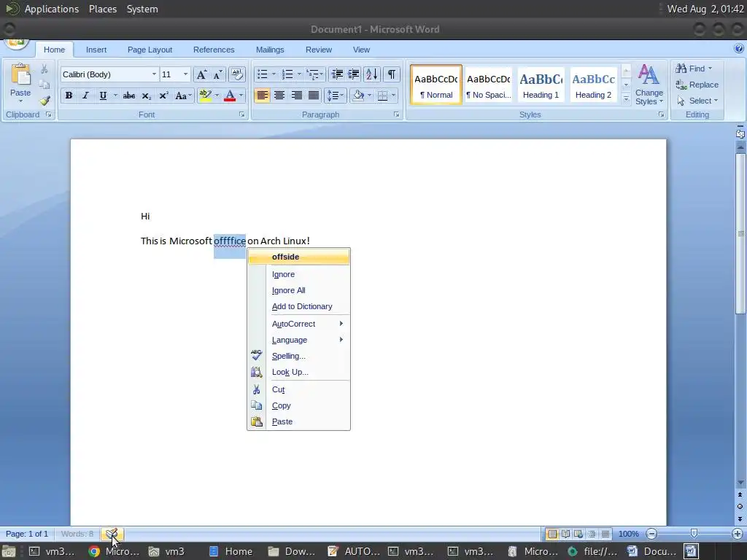Click the Cut scissors icon in Clipboard group
Image resolution: width=747 pixels, height=560 pixels.
(44, 69)
